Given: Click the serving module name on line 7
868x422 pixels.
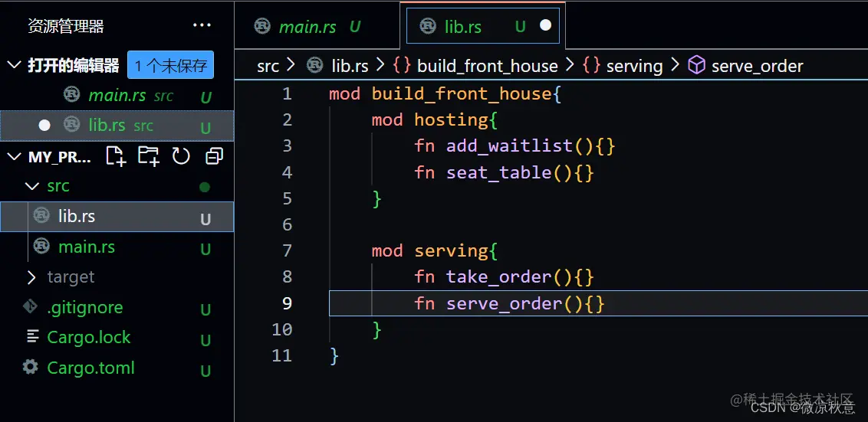Looking at the screenshot, I should pyautogui.click(x=451, y=252).
